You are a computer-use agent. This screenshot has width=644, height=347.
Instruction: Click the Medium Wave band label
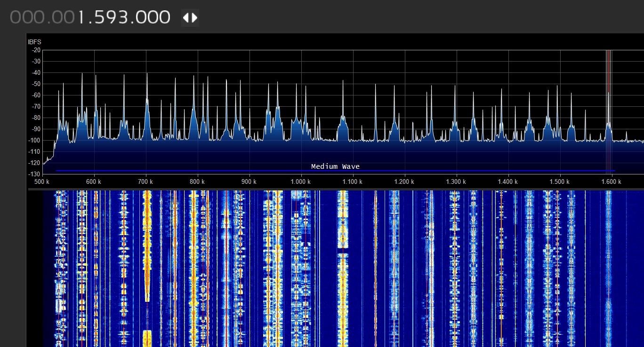tap(335, 166)
